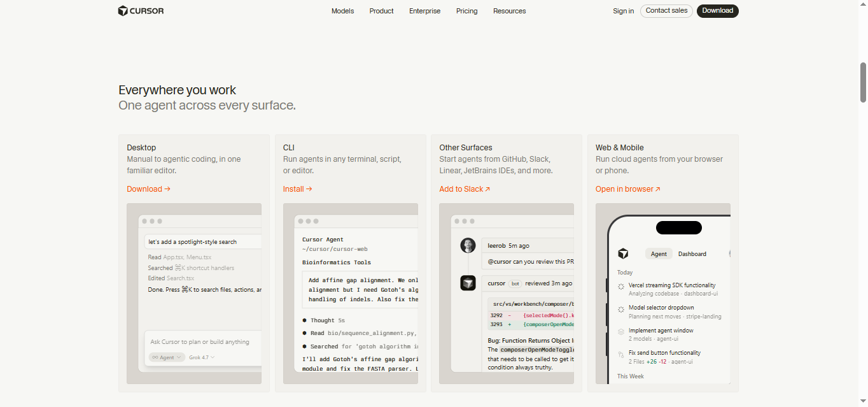This screenshot has height=407, width=868.
Task: Click the Desktop editor preview image
Action: (x=194, y=294)
